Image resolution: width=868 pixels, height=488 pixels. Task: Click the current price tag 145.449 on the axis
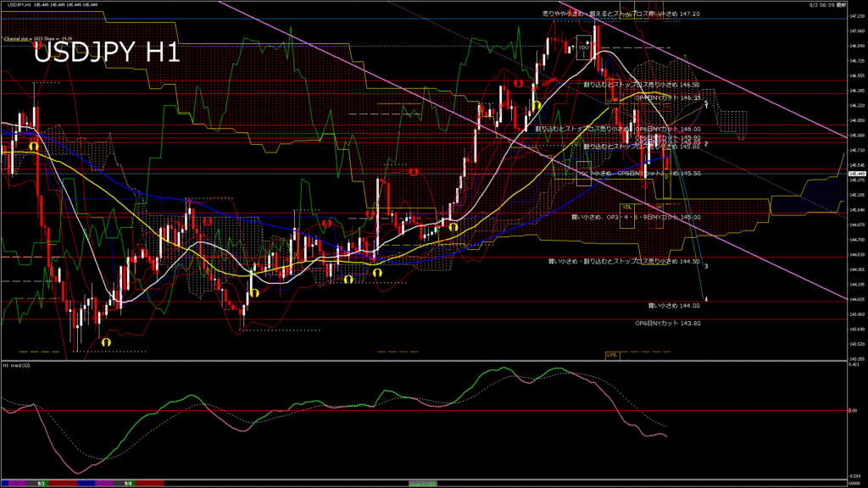(855, 173)
